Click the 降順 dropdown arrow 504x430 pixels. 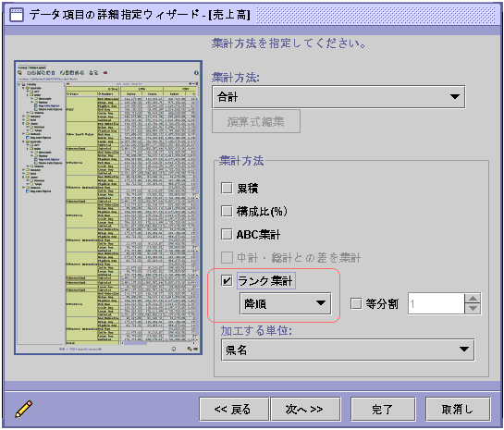point(321,303)
